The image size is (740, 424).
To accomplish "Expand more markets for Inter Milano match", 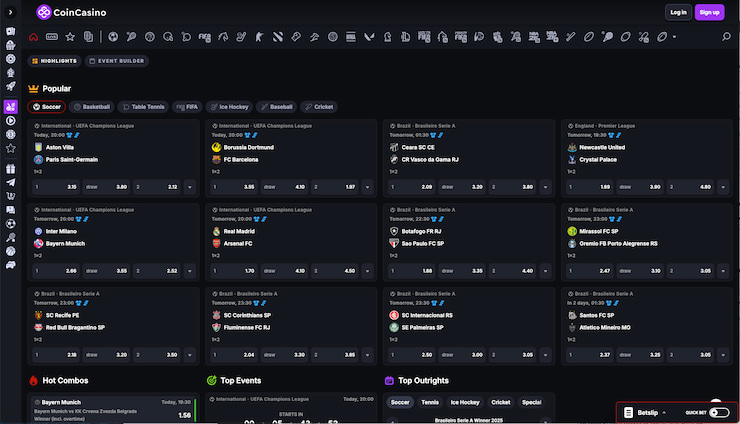I will click(x=190, y=271).
